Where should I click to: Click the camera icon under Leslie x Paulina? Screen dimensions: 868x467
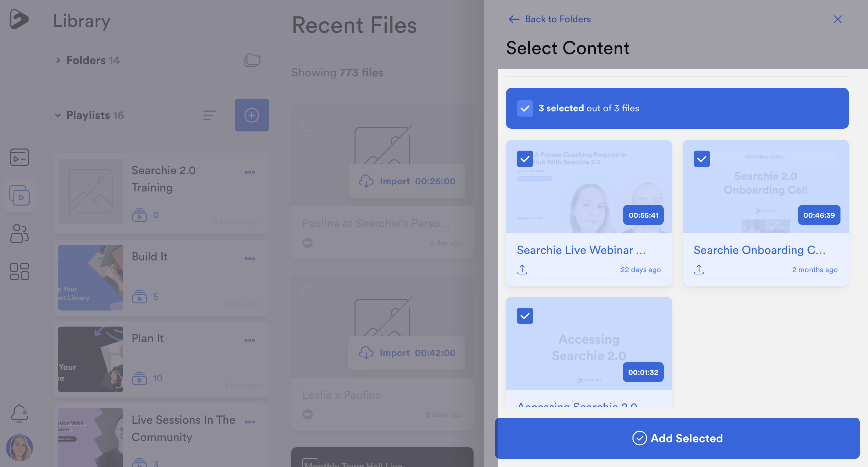coord(307,414)
